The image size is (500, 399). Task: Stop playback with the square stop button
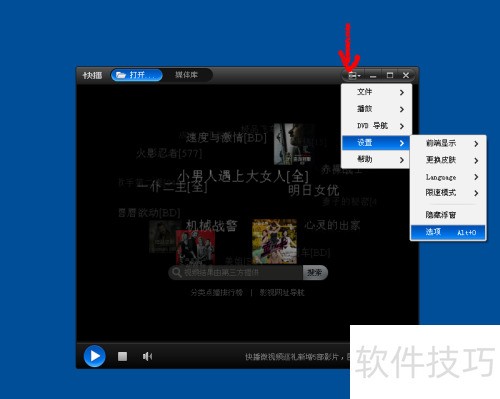click(x=122, y=356)
